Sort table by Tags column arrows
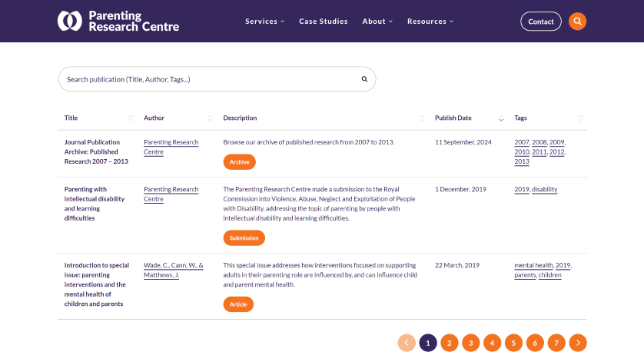 click(x=580, y=118)
